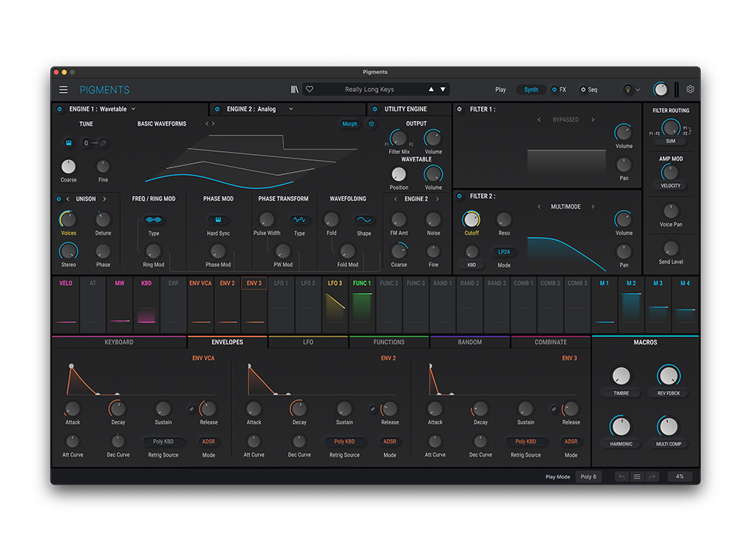The height and width of the screenshot is (560, 751).
Task: Open the MULTIMODE filter type selector
Action: pos(565,207)
